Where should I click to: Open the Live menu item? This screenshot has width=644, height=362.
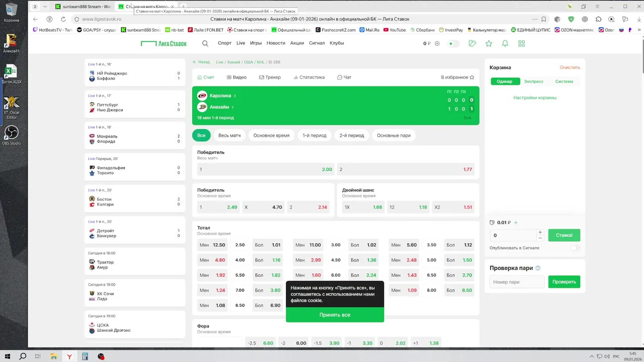[240, 43]
